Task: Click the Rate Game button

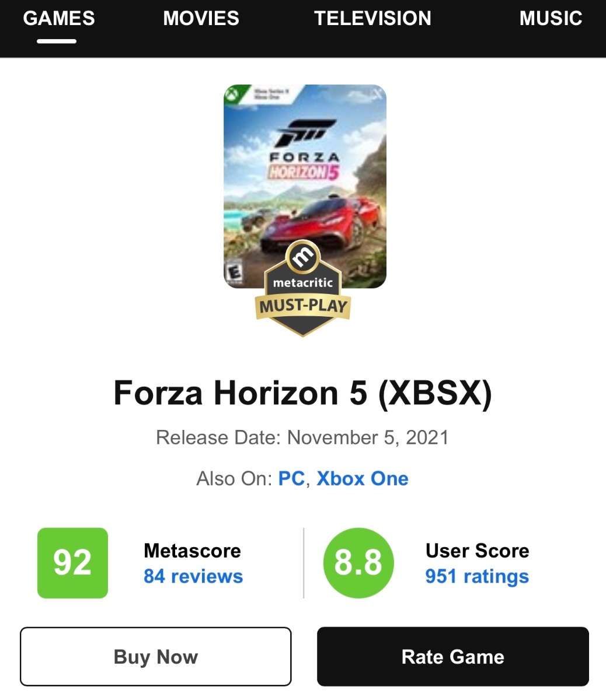Action: point(453,657)
